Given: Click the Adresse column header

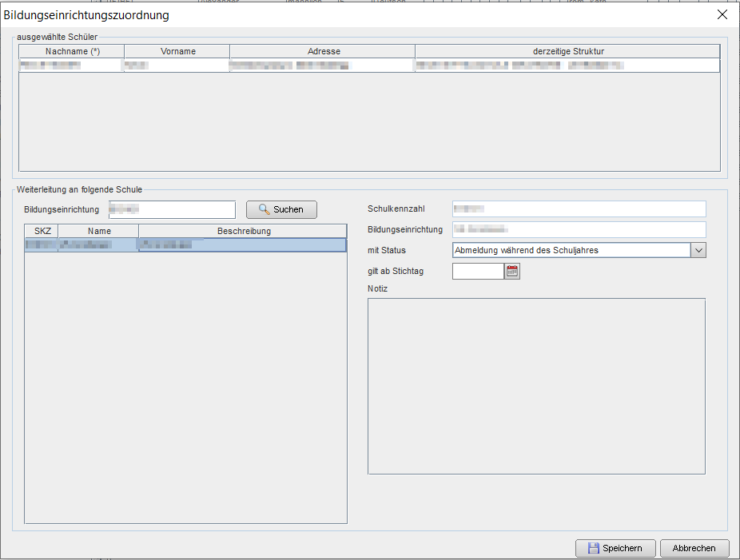Looking at the screenshot, I should [x=323, y=51].
